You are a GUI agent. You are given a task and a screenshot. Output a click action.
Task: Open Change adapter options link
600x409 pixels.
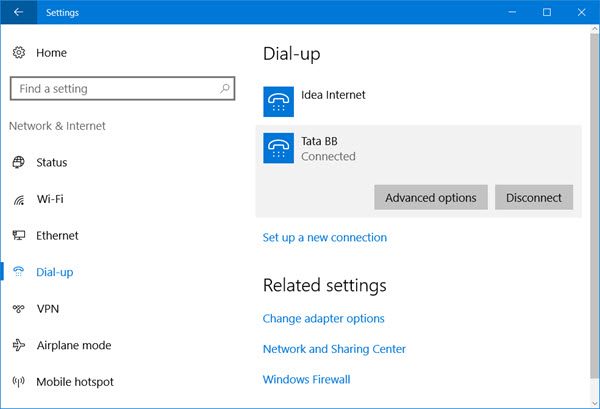[x=323, y=319]
